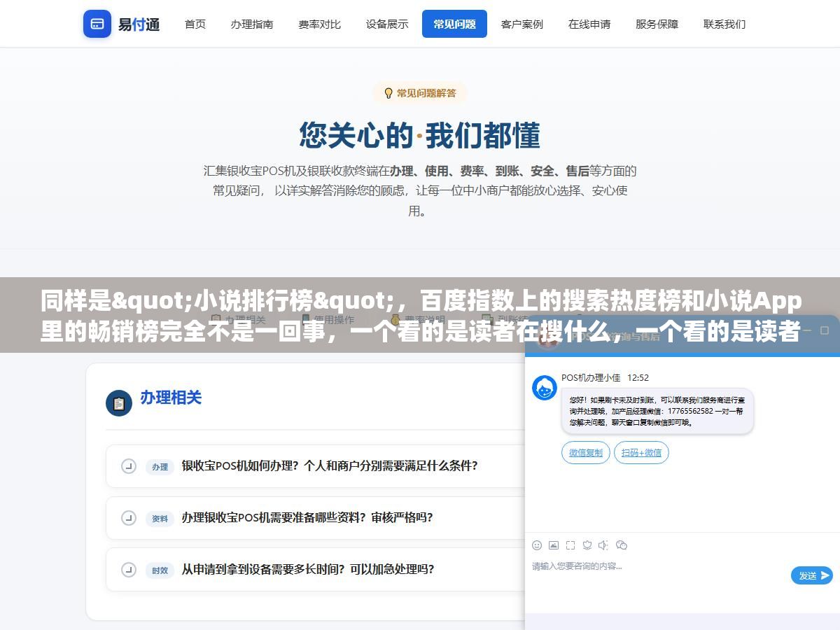Click the 办理 tag badge
840x630 pixels.
[x=160, y=467]
